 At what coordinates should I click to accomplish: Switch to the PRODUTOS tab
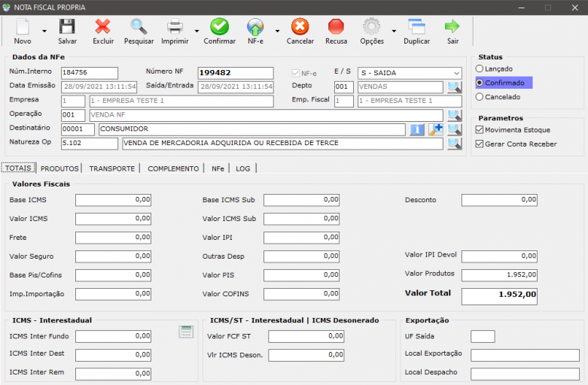(x=59, y=168)
